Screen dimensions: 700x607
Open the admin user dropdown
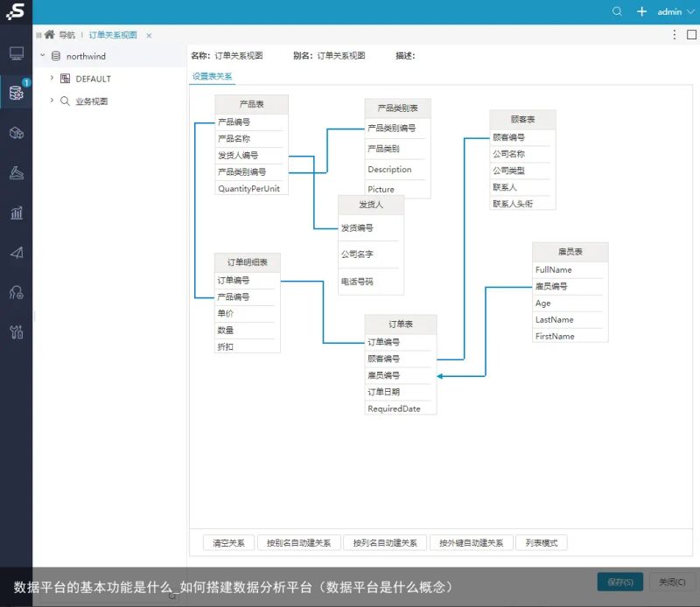pyautogui.click(x=675, y=12)
